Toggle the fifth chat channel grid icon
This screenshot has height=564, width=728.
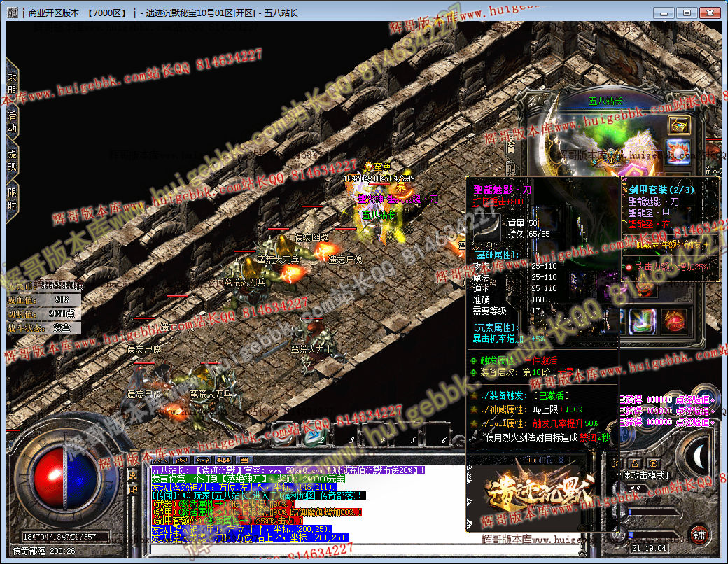(244, 460)
